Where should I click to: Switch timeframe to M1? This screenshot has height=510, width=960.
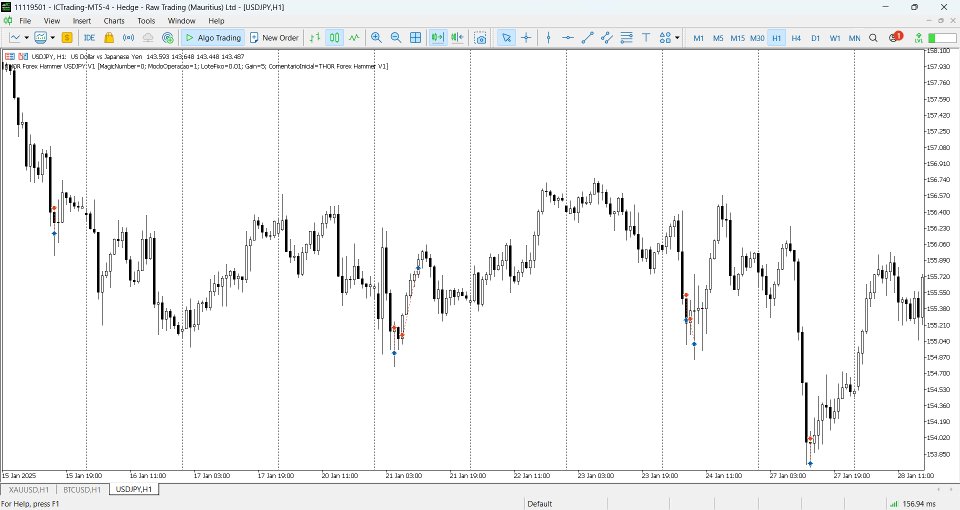[698, 38]
